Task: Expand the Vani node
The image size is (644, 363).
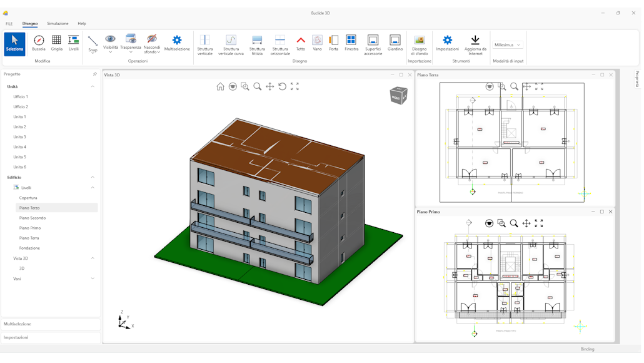Action: [93, 279]
